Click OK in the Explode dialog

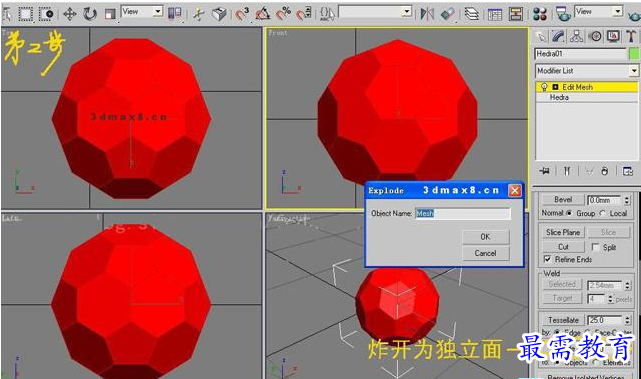(486, 237)
